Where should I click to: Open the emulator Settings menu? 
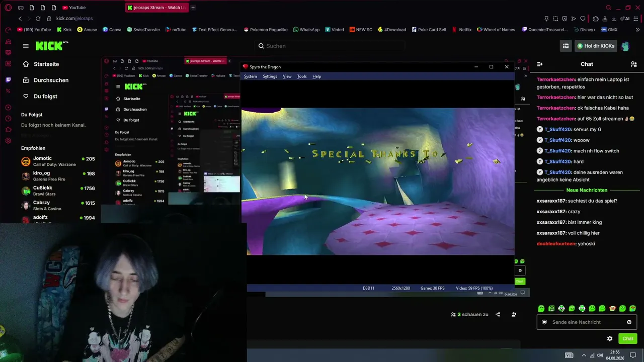[x=270, y=76]
